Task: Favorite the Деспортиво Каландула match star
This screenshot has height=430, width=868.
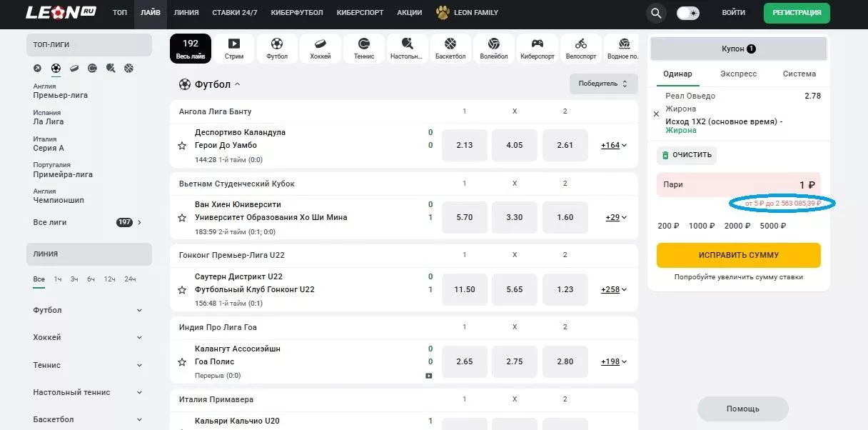Action: (182, 146)
